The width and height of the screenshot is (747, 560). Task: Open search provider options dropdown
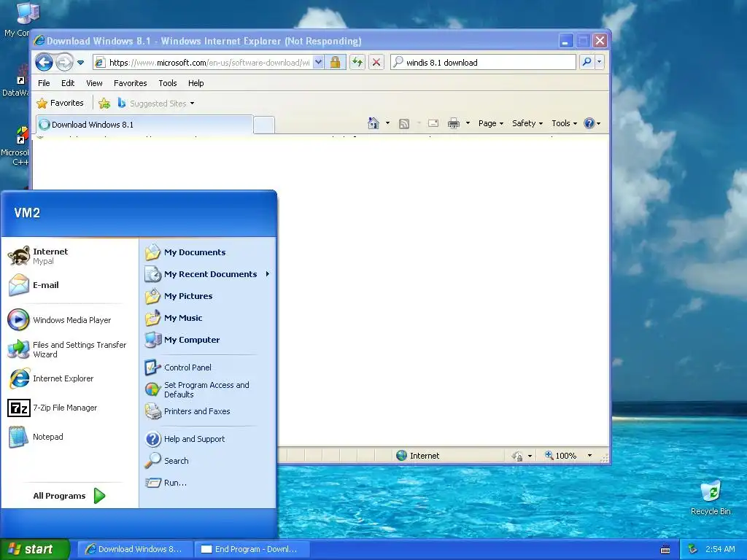pyautogui.click(x=600, y=62)
